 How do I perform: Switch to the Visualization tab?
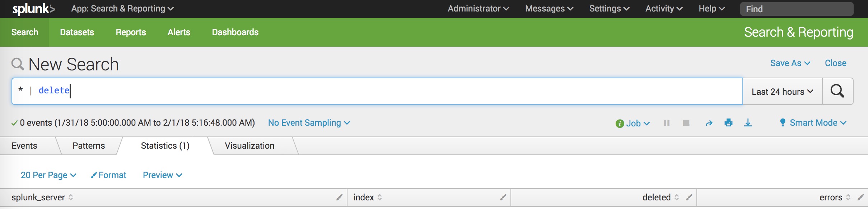(249, 146)
